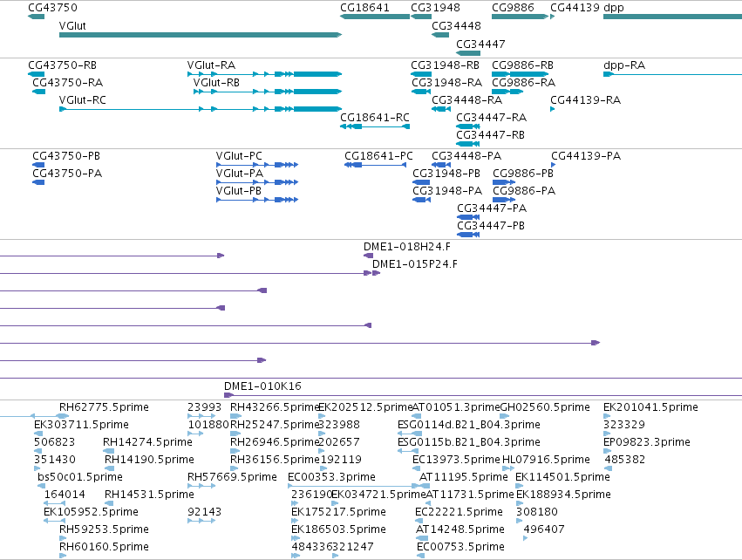This screenshot has width=742, height=560.
Task: Select the HL07916.5prime EST
Action: tap(508, 468)
